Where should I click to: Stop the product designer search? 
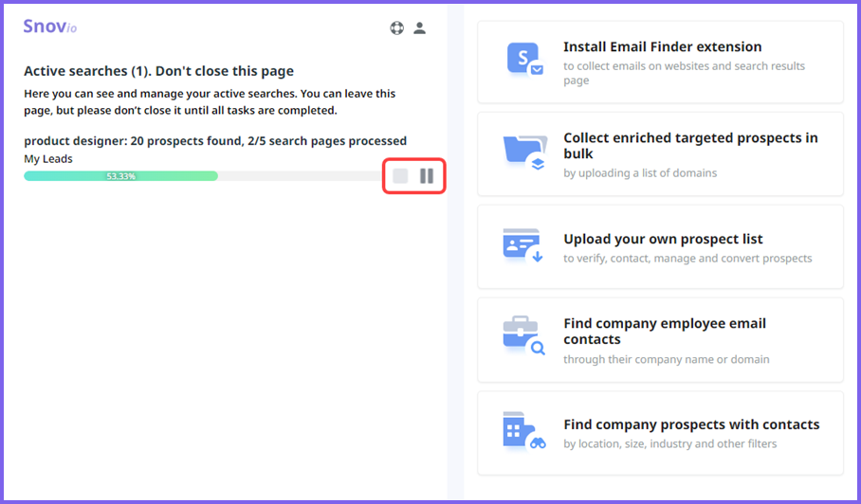pyautogui.click(x=400, y=176)
